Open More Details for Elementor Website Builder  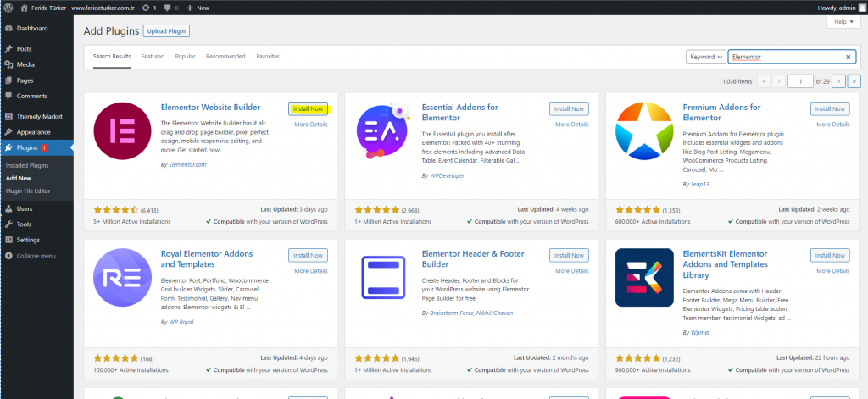311,125
